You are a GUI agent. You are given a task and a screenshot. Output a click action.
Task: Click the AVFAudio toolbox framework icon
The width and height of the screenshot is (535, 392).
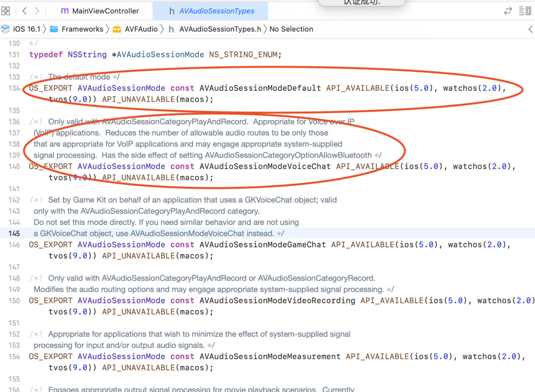pyautogui.click(x=117, y=29)
